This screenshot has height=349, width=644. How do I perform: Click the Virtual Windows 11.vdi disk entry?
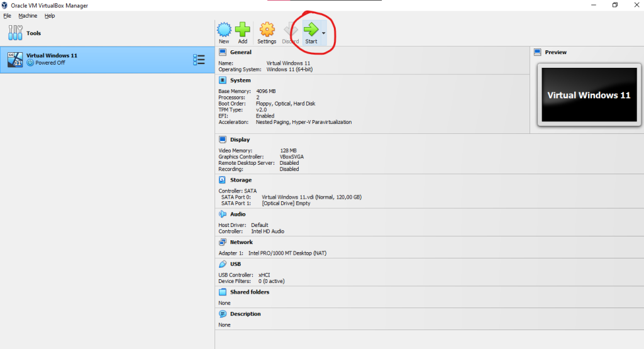[311, 197]
